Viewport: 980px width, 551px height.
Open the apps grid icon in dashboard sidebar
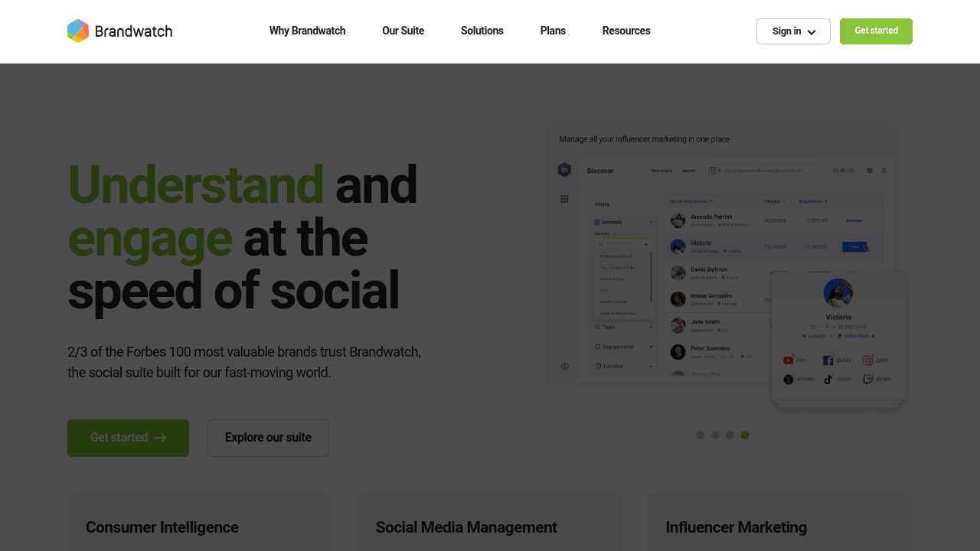click(564, 199)
